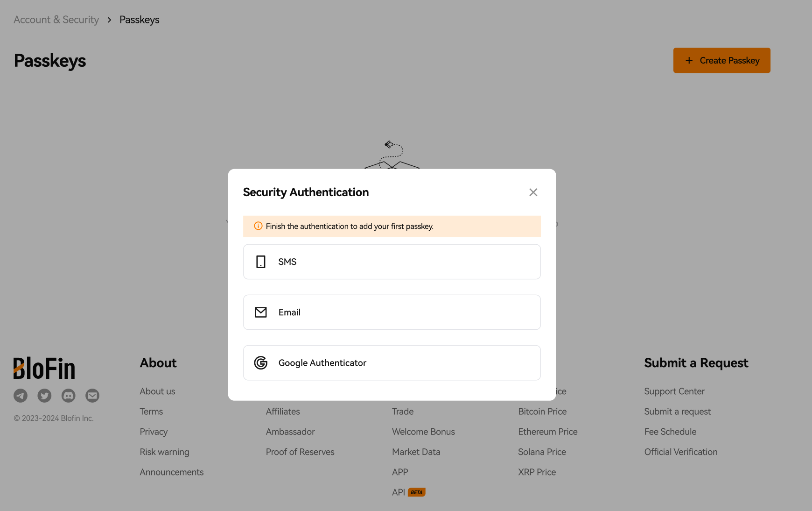
Task: Pick Google Authenticator option
Action: tap(392, 363)
